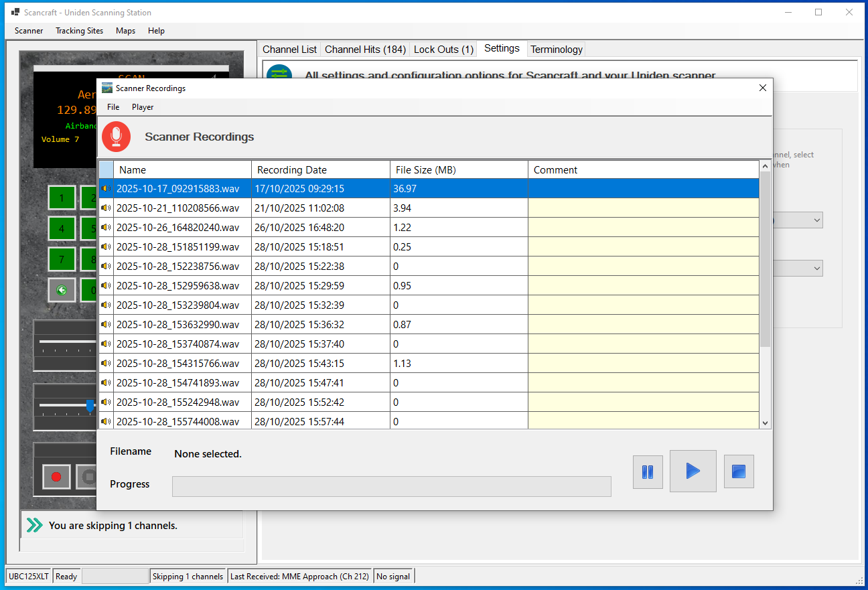Pause playback with the pause button
The height and width of the screenshot is (590, 868).
tap(648, 472)
